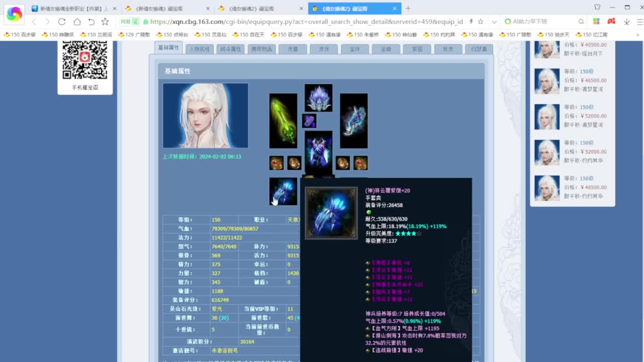Click the small purple necklace icon
Screen dimensions: 644x362
(x=309, y=121)
